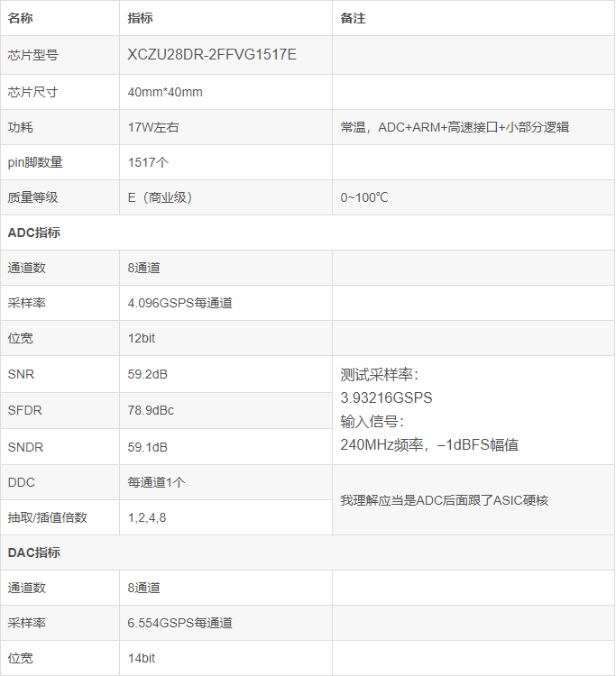Select the 59.2dB SNR value
616x676 pixels.
click(148, 374)
